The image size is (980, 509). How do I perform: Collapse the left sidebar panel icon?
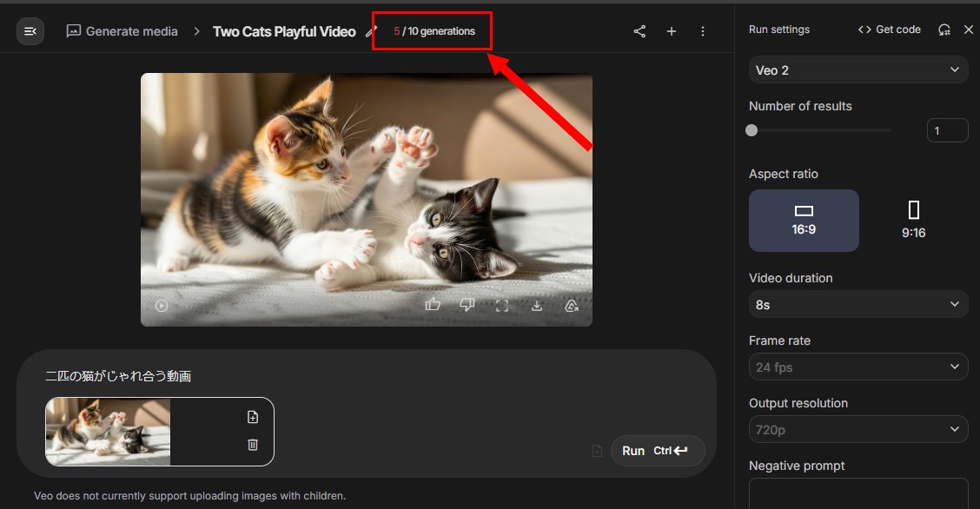coord(30,31)
